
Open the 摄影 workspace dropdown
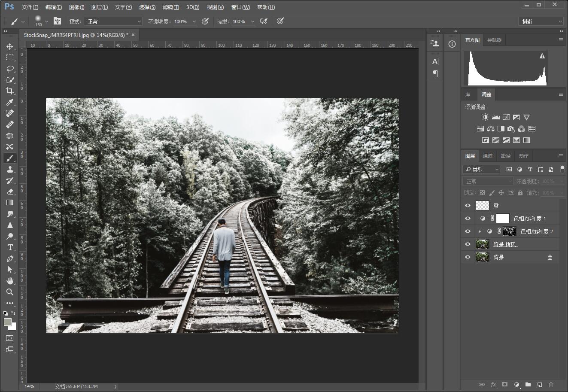[541, 21]
